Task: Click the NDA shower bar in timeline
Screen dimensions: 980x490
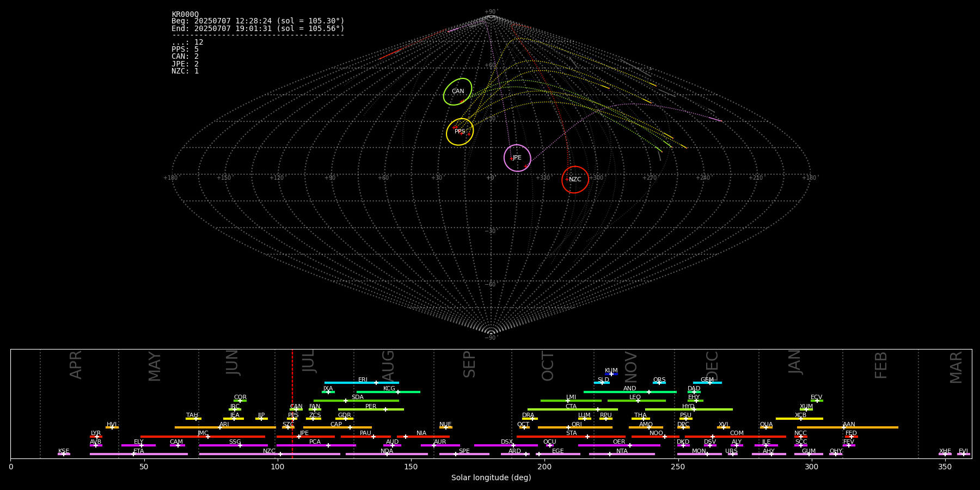Action: coord(387,454)
